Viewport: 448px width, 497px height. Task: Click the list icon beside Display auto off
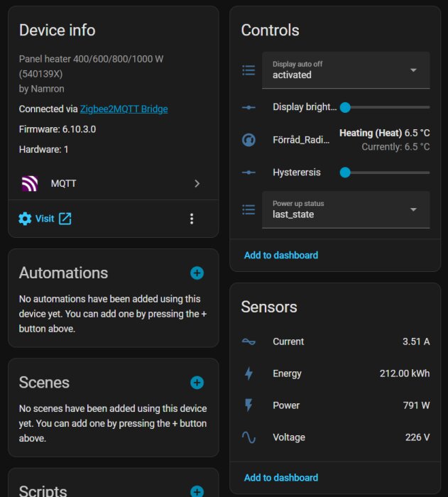(x=248, y=70)
